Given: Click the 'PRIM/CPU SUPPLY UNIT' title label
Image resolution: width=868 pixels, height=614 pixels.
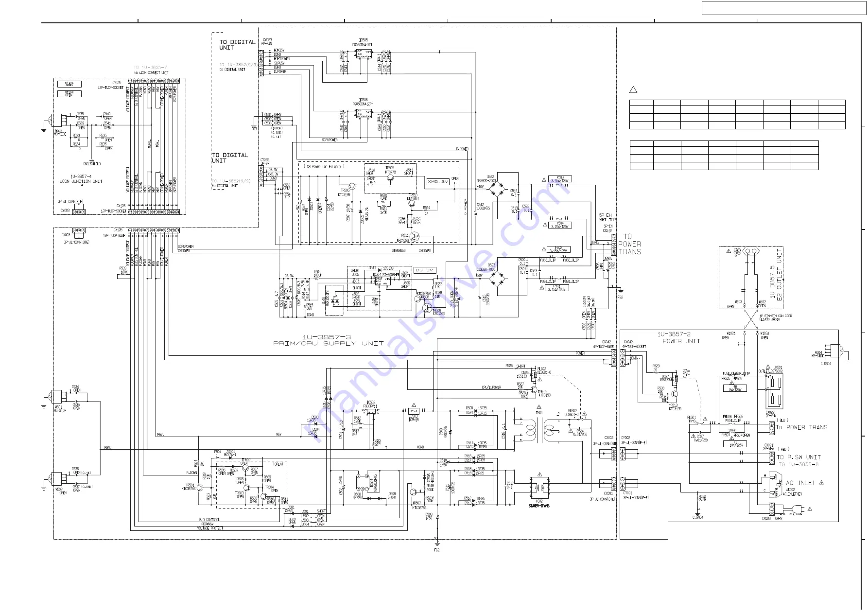Looking at the screenshot, I should click(x=329, y=343).
